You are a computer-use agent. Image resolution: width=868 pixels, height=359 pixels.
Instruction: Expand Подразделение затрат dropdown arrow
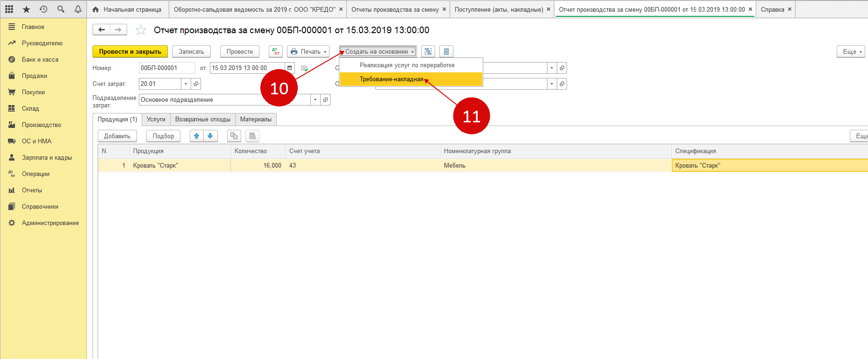click(316, 100)
